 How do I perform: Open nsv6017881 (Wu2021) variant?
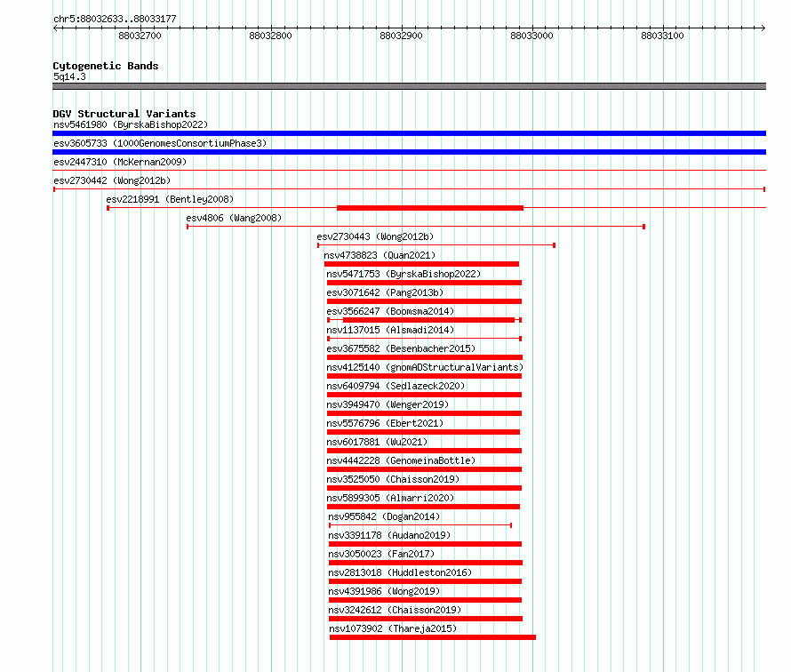(377, 442)
